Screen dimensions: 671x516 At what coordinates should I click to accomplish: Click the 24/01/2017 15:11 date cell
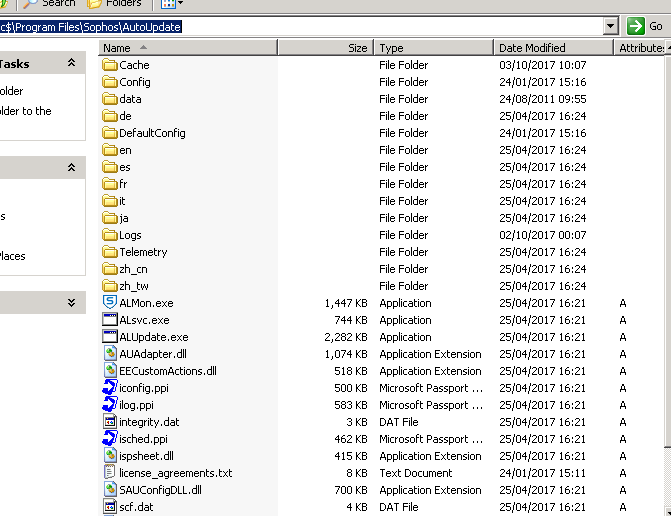click(x=543, y=473)
